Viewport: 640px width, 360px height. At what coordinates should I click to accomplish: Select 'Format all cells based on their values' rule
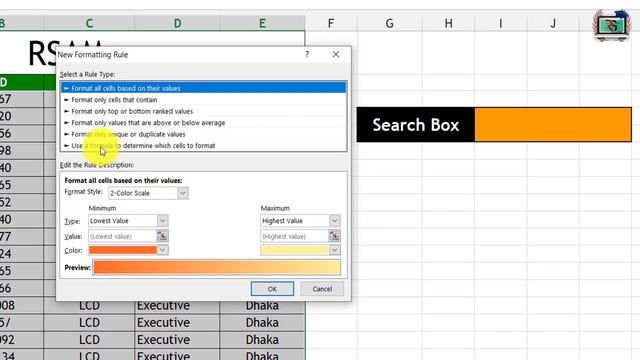[x=204, y=88]
